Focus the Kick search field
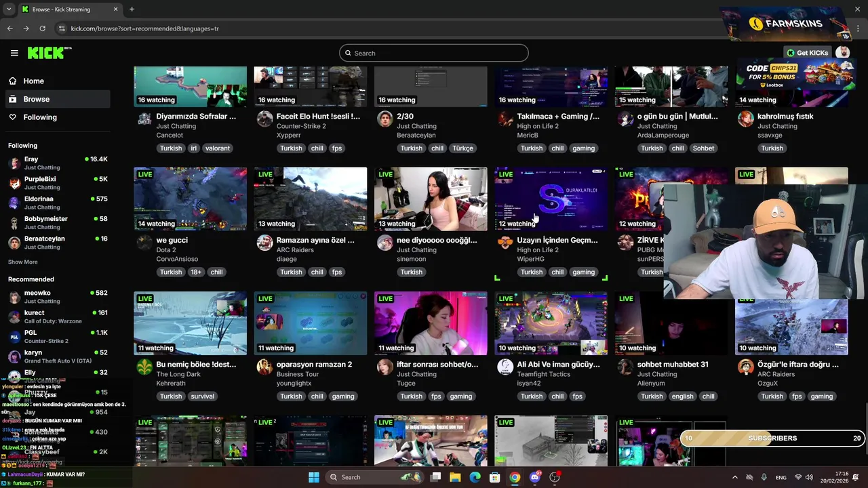Viewport: 868px width, 488px height. click(434, 53)
